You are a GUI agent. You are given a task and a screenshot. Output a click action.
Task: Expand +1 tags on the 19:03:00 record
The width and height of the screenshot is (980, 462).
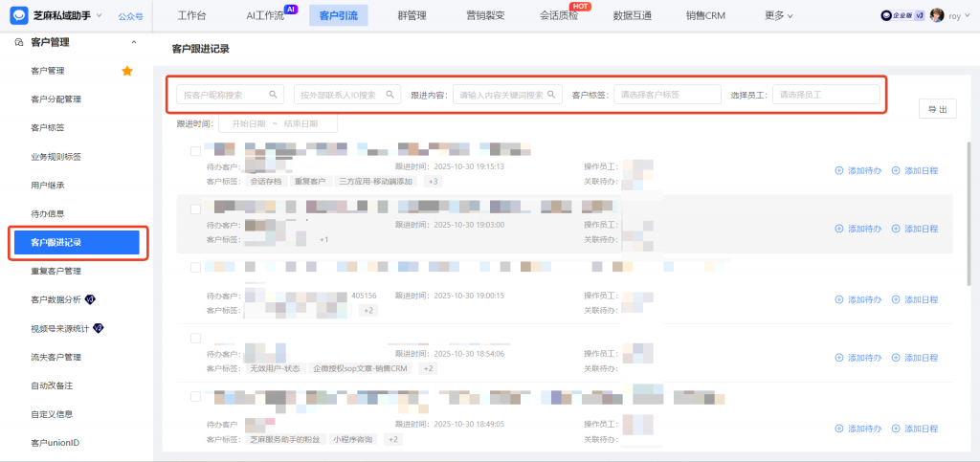[323, 240]
